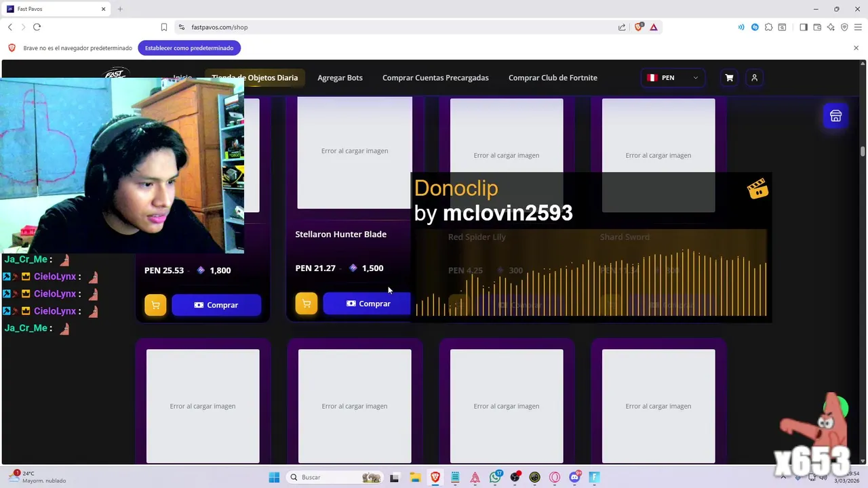
Task: Click the Stellaron Hunter Blade title
Action: 341,235
